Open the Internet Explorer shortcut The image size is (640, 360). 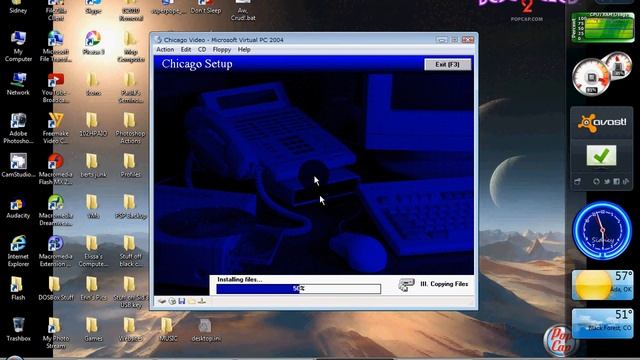(x=18, y=251)
